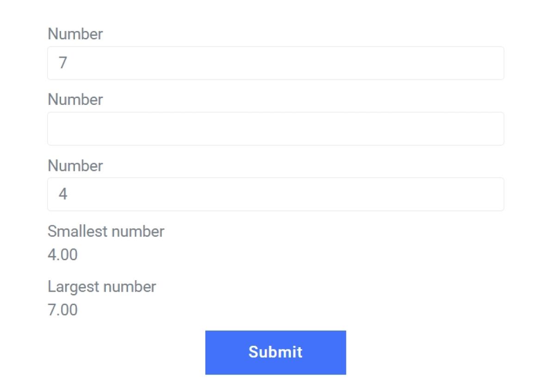This screenshot has width=555, height=392.
Task: Click the Number label above the 7 field
Action: [75, 34]
